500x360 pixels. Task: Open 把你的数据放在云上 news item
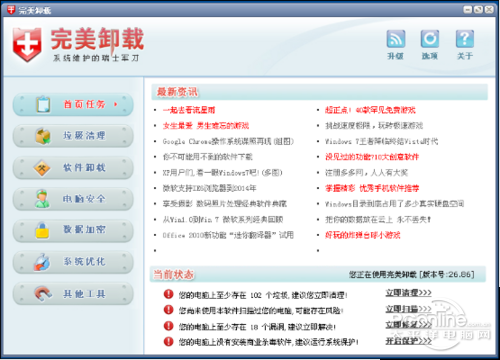pyautogui.click(x=378, y=219)
